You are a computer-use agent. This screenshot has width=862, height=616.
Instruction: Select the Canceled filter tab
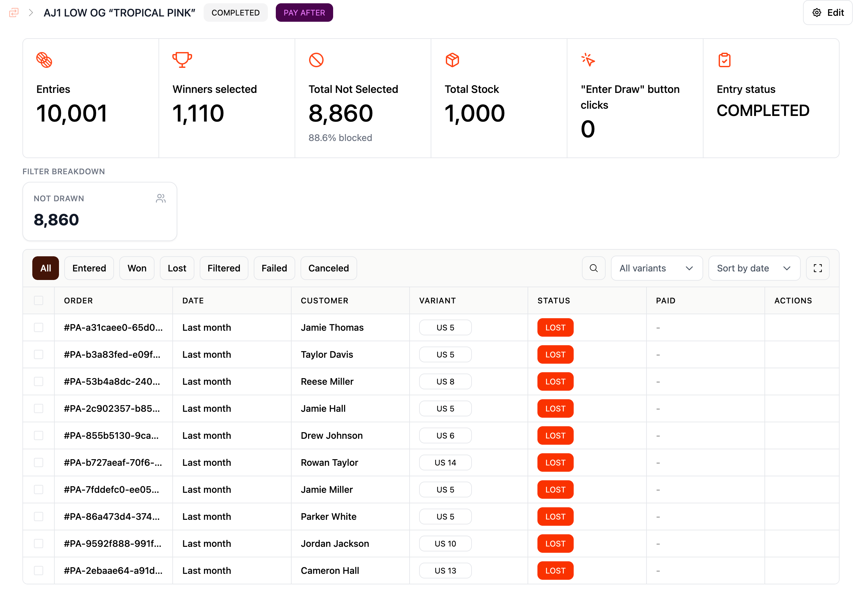(x=329, y=268)
